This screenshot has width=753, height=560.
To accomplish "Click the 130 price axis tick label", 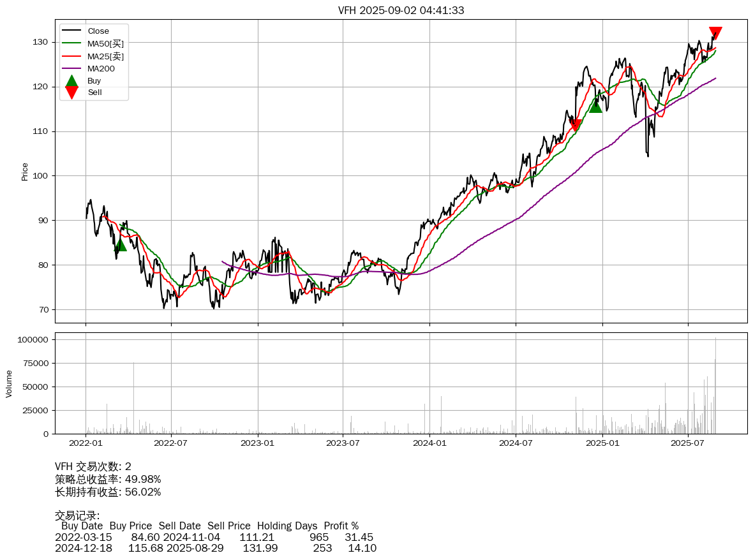I will 41,42.
